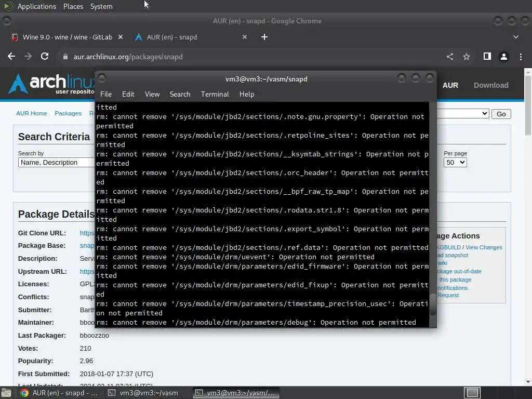Open a new Chrome tab
The width and height of the screenshot is (532, 399).
264,37
